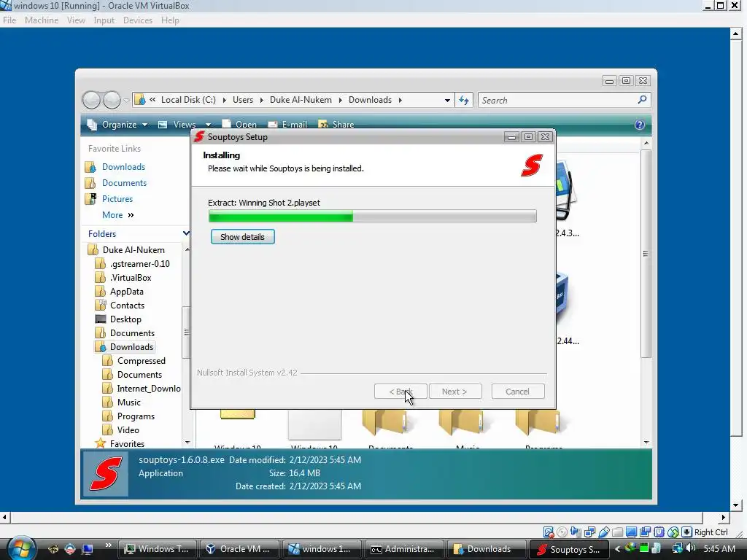Open recent pages dropdown beside nav buttons

click(126, 100)
